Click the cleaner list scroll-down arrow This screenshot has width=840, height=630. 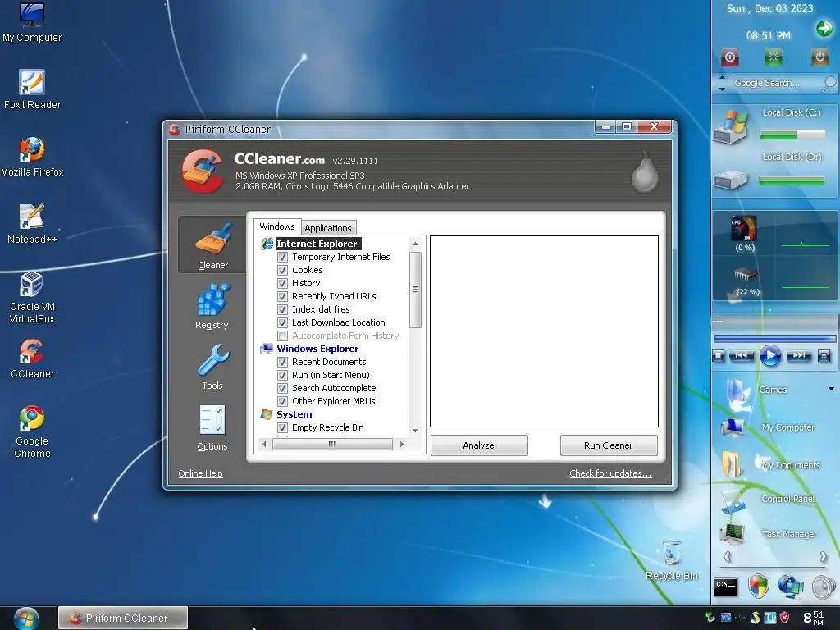point(415,431)
